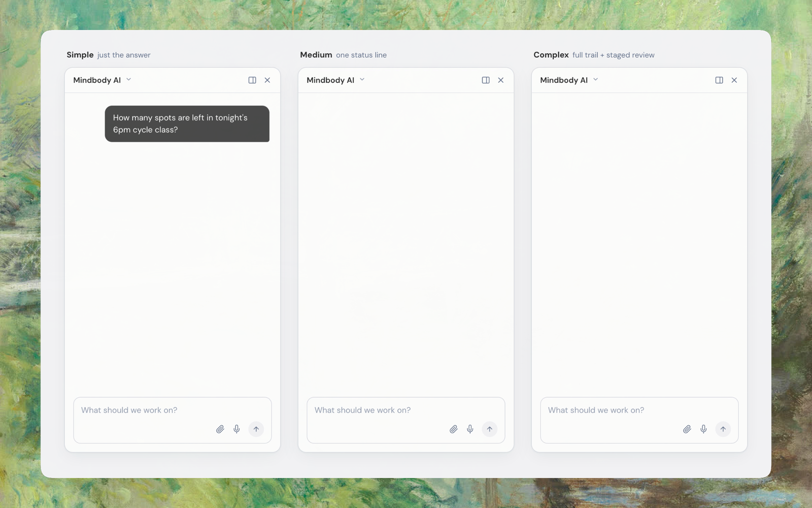
Task: Toggle side panel layout in Medium chat
Action: pyautogui.click(x=486, y=80)
